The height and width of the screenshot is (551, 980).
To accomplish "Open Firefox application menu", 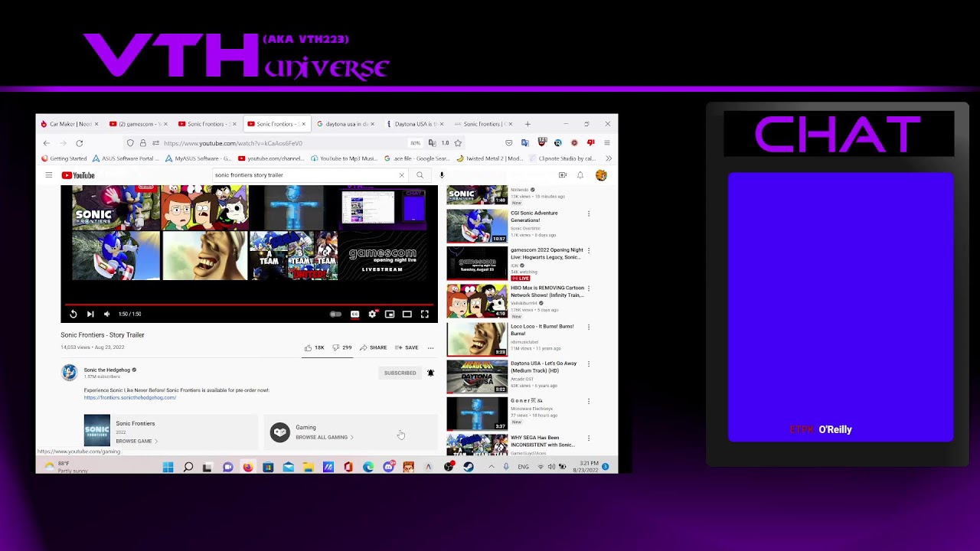I will coord(607,143).
